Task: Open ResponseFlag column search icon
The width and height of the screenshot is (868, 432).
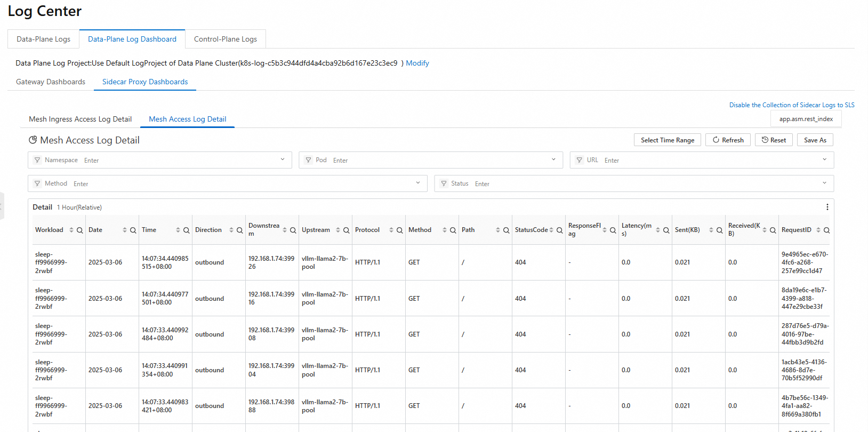Action: point(613,230)
